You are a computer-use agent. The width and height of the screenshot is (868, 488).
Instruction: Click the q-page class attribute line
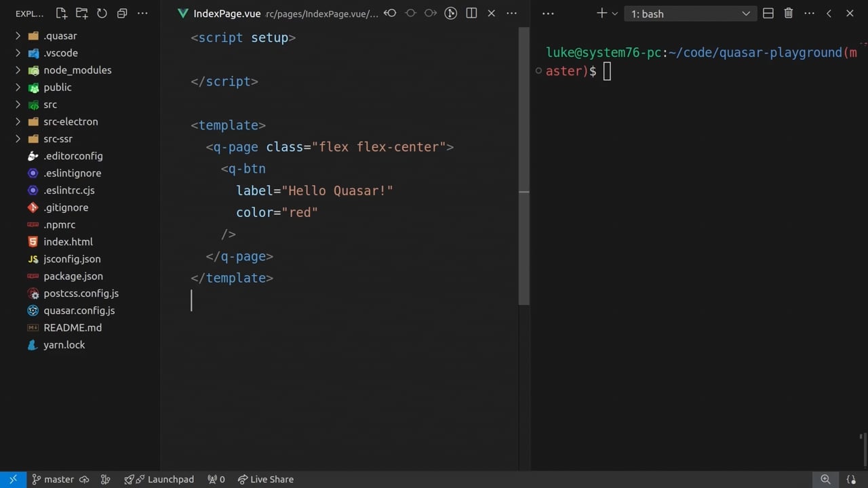point(330,146)
